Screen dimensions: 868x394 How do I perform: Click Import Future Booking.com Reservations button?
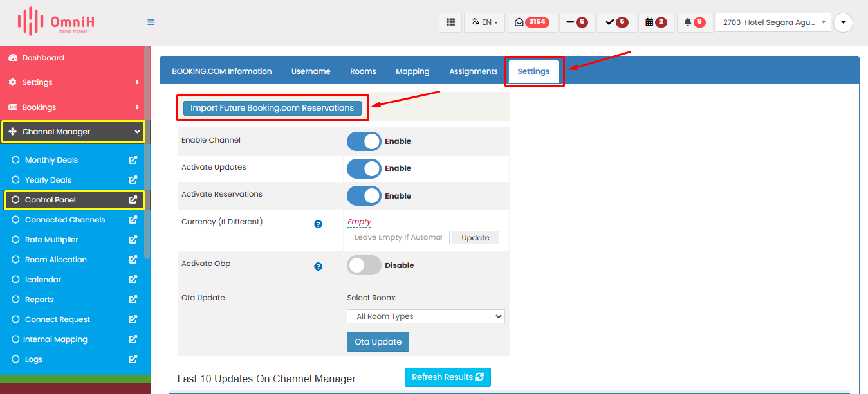(x=272, y=108)
